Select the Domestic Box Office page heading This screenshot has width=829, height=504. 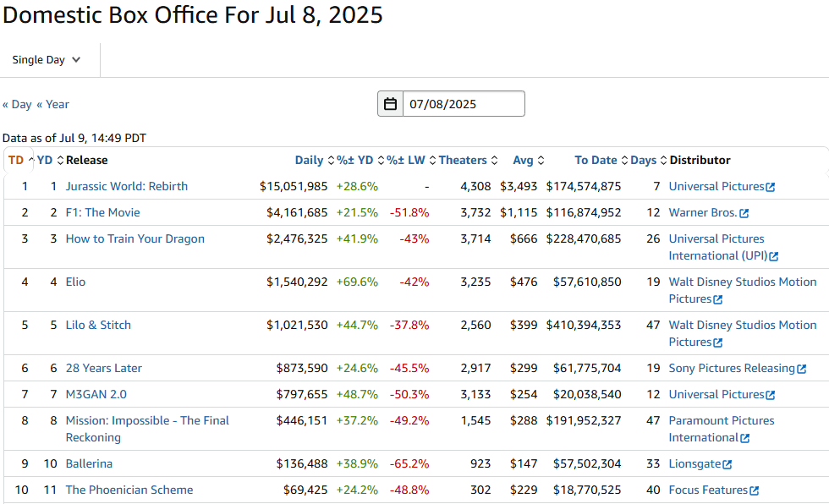[193, 14]
